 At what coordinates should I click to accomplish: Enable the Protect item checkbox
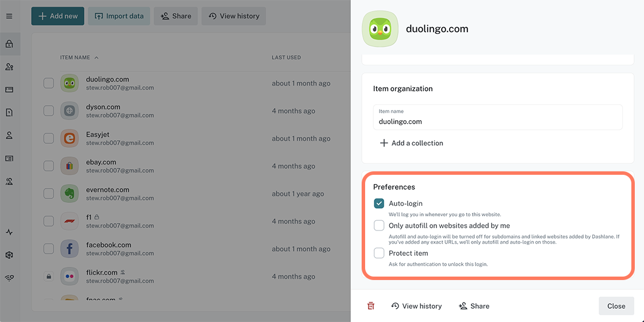(x=379, y=253)
